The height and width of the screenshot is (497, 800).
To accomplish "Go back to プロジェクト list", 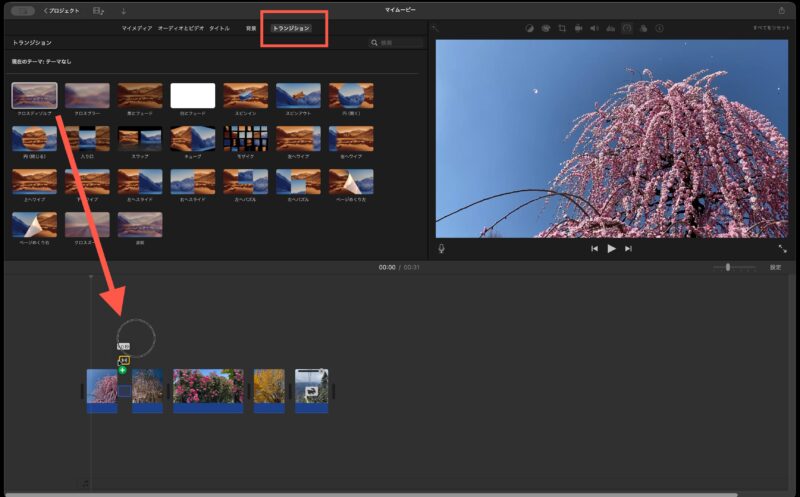I will click(x=62, y=10).
